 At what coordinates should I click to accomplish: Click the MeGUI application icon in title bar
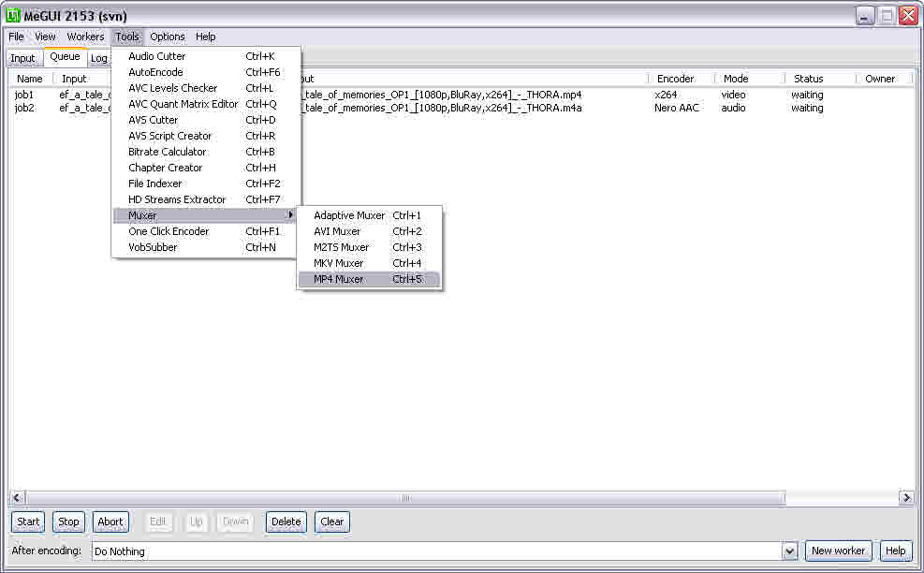click(x=12, y=15)
